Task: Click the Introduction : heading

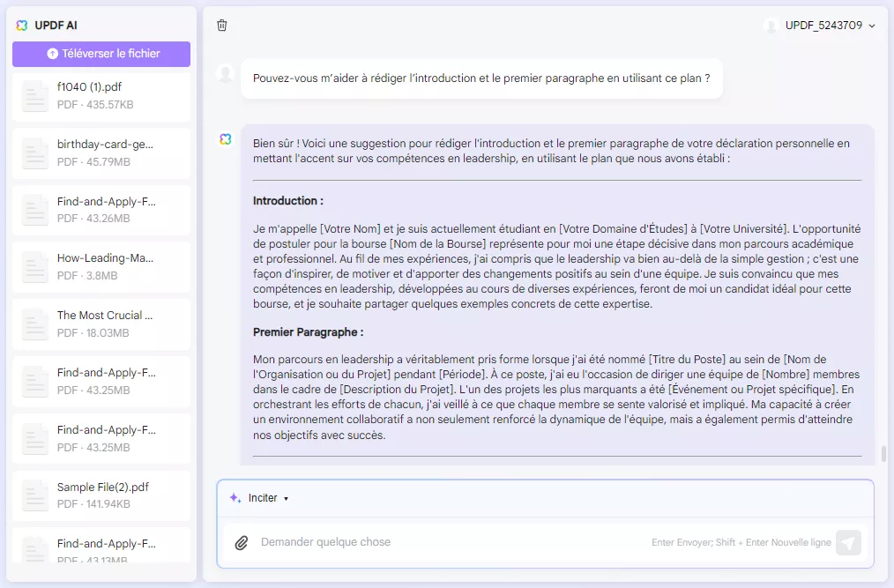Action: coord(288,201)
